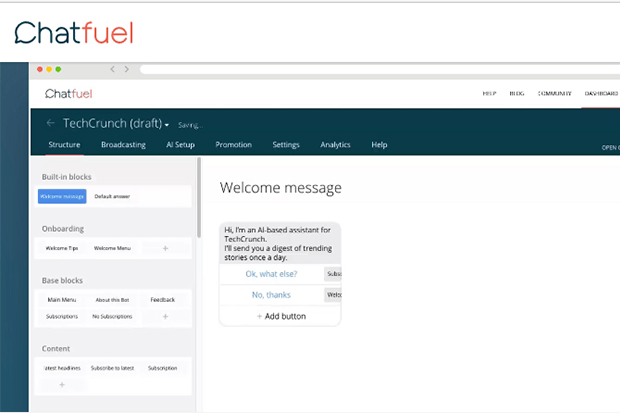Click the block tag beside 'Ok, what else?'
The height and width of the screenshot is (413, 620).
point(333,274)
